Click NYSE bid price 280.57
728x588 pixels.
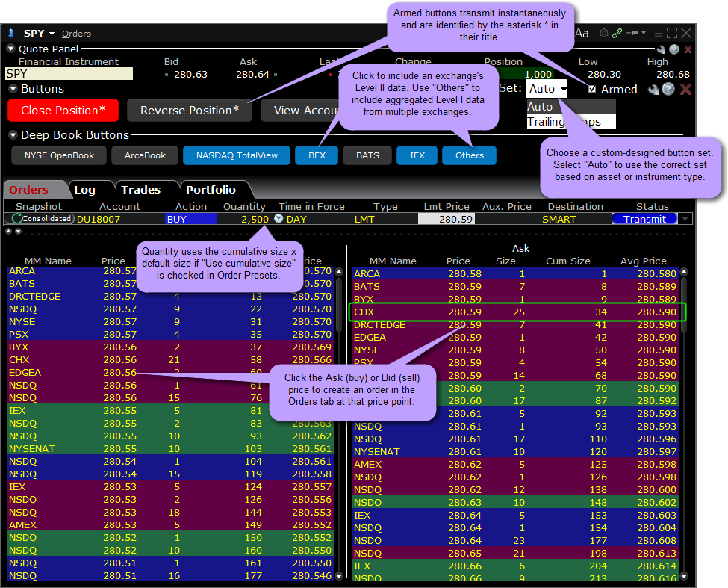click(x=119, y=322)
